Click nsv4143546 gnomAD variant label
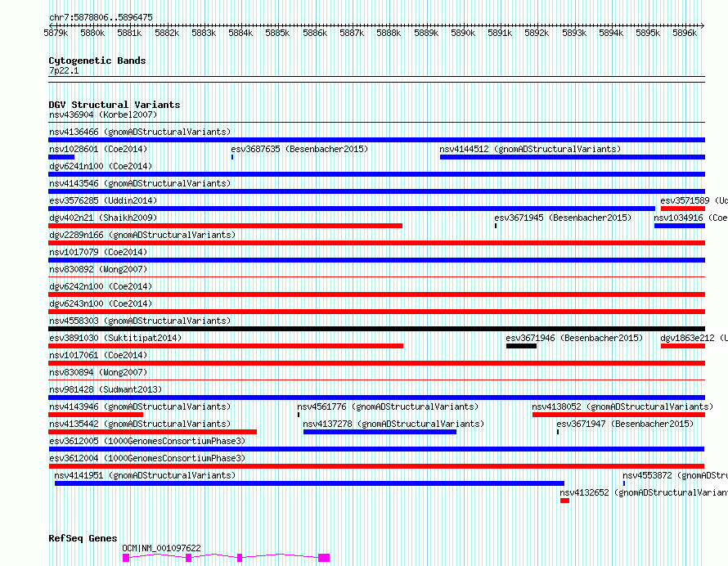Screen dimensions: 728x566 click(x=140, y=183)
